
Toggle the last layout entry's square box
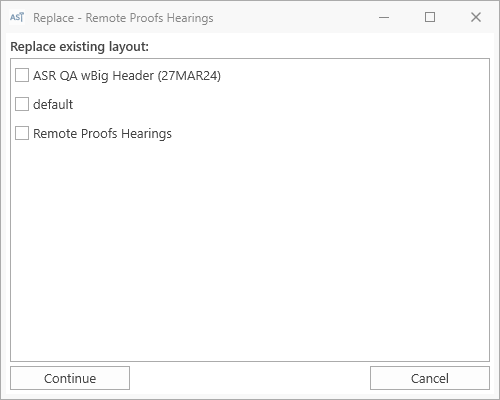tap(22, 133)
